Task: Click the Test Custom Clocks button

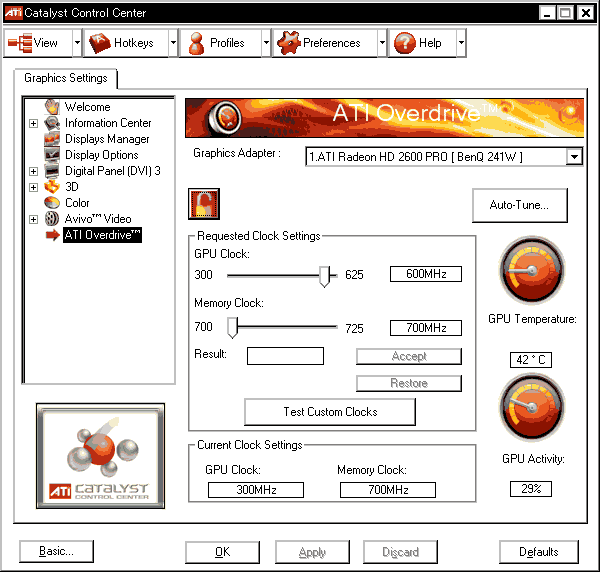Action: coord(330,412)
